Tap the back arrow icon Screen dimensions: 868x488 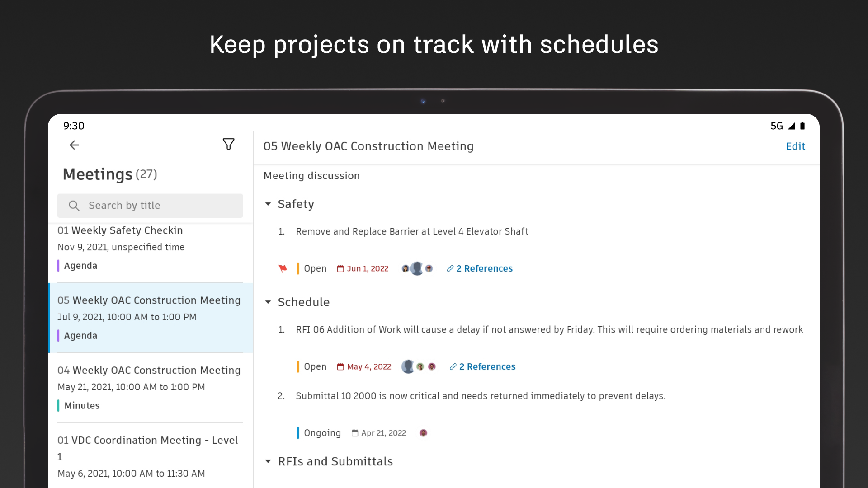pos(74,145)
